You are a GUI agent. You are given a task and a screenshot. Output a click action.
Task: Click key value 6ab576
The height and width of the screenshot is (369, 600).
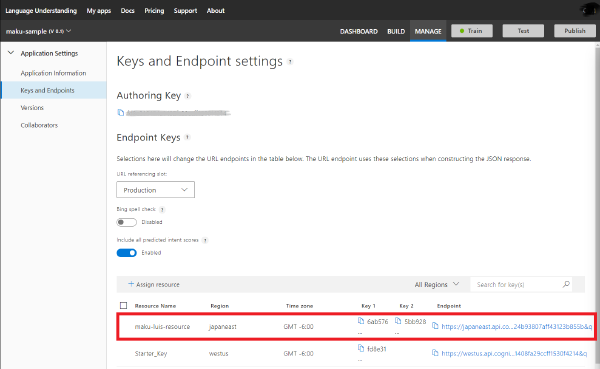coord(377,322)
